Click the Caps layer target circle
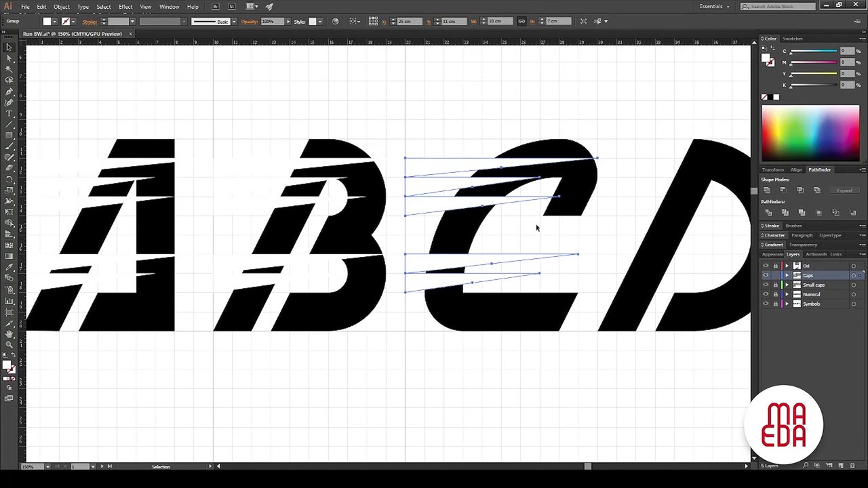This screenshot has width=868, height=488. (853, 275)
